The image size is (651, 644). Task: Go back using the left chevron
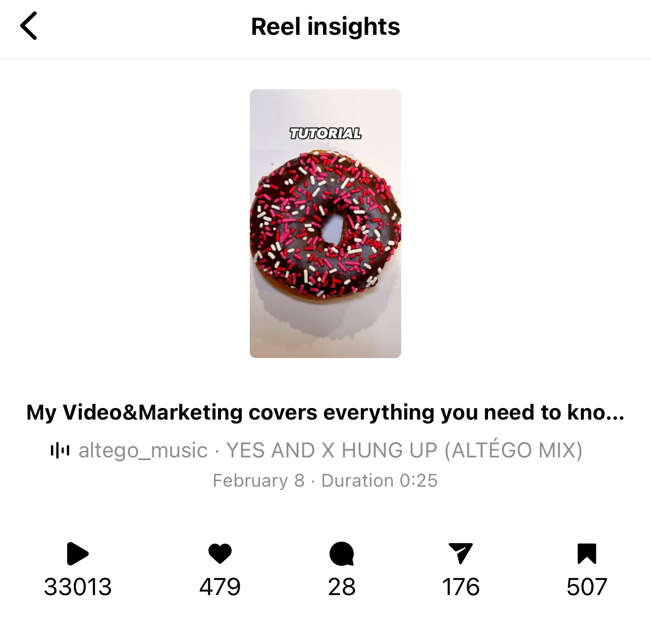click(x=29, y=26)
